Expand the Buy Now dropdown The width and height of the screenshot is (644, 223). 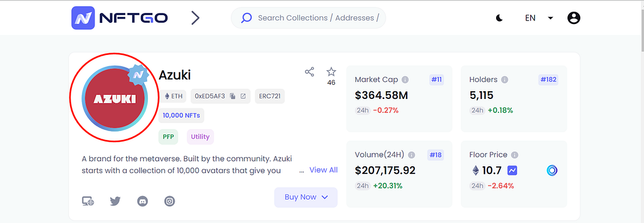(306, 197)
